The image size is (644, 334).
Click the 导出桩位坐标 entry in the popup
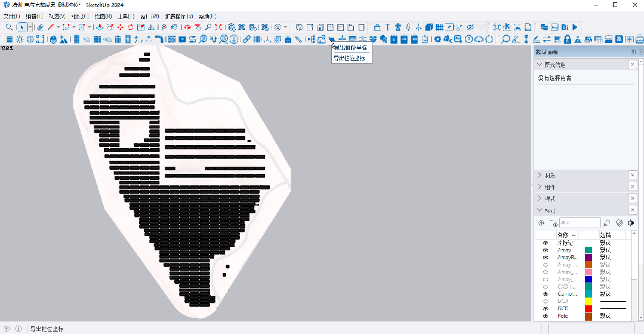[x=350, y=59]
